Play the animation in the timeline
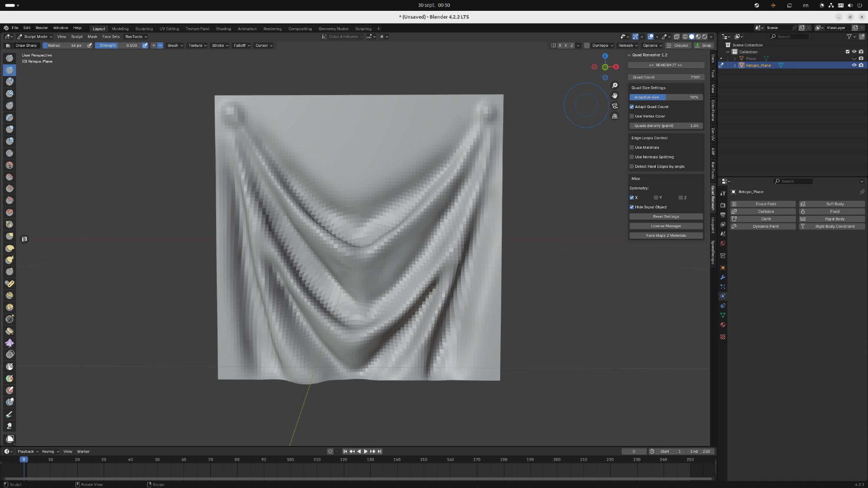Image resolution: width=868 pixels, height=488 pixels. coord(365,452)
